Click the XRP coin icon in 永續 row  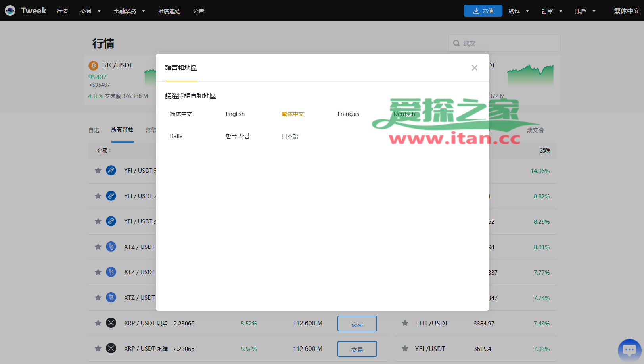pos(111,349)
